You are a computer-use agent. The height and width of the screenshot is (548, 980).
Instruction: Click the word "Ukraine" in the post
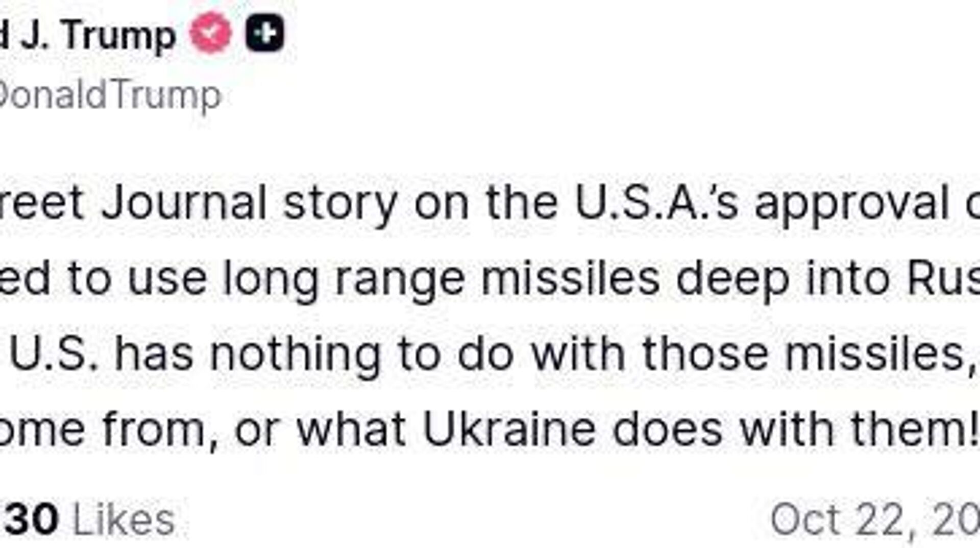pos(509,428)
